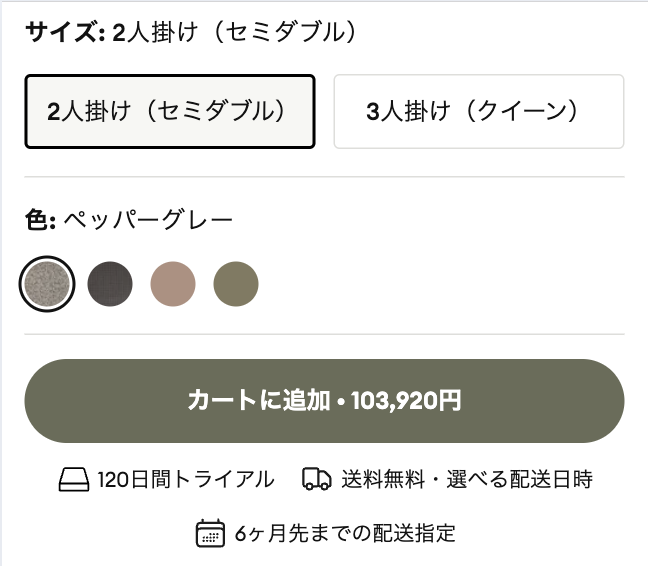
Task: Choose the pinkish beige color swatch
Action: coord(173,284)
